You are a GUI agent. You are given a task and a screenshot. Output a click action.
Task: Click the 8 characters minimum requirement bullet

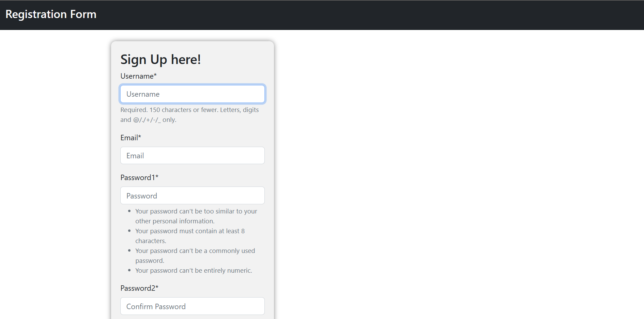click(190, 236)
